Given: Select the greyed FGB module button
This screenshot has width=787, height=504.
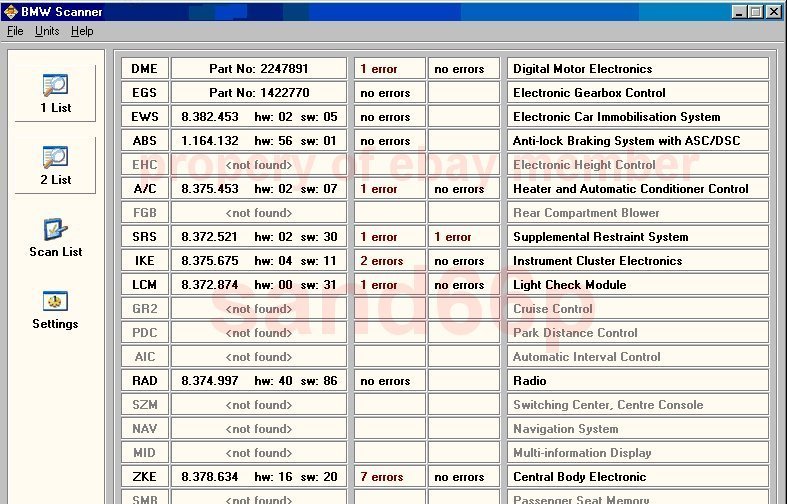Looking at the screenshot, I should 145,213.
